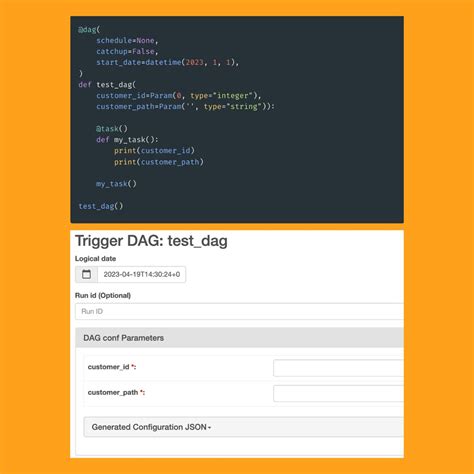The width and height of the screenshot is (474, 474).
Task: Click the Trigger DAG: test_dag heading
Action: tap(151, 241)
